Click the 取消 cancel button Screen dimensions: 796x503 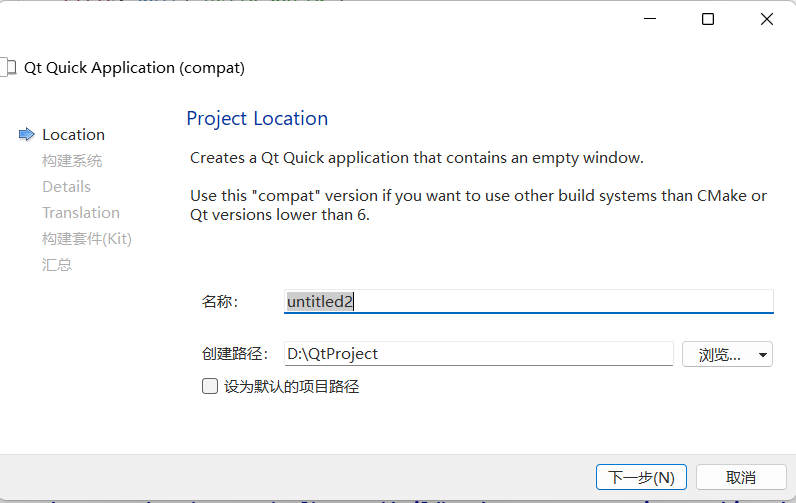[x=741, y=477]
